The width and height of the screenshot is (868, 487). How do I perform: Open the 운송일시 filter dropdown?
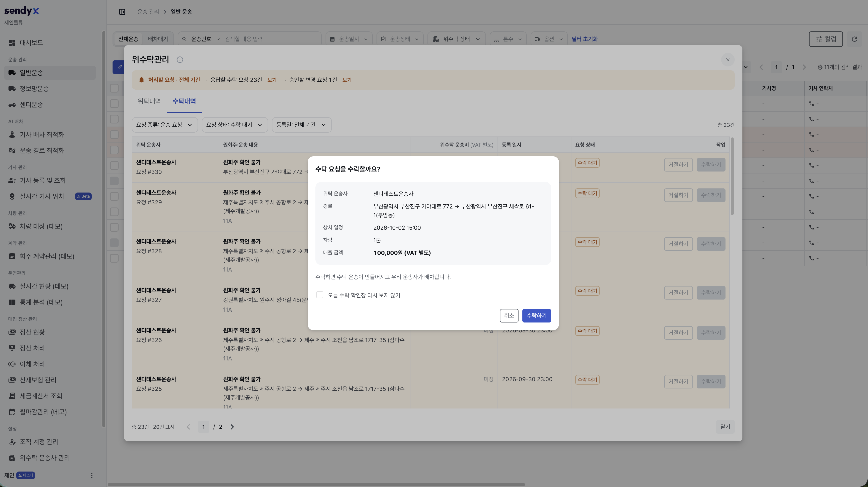tap(349, 39)
